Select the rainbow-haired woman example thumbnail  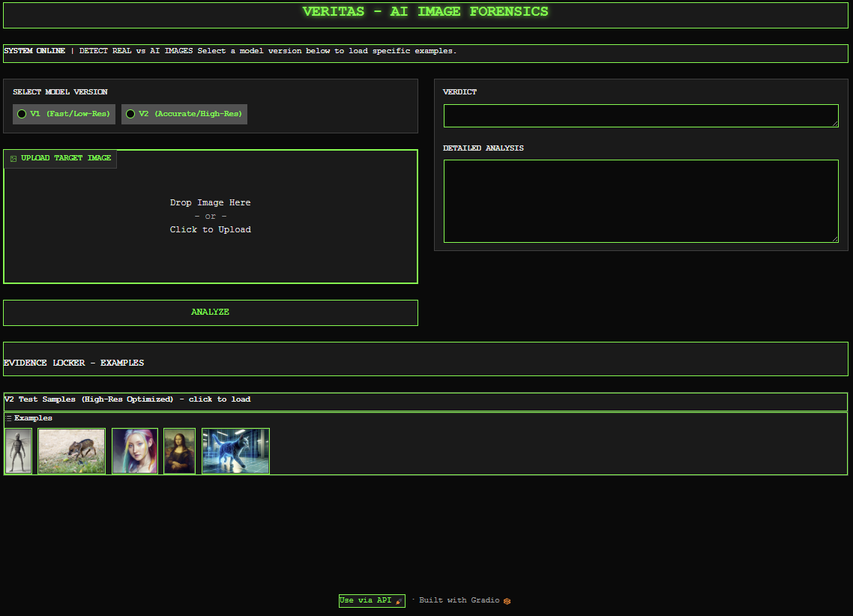click(135, 451)
